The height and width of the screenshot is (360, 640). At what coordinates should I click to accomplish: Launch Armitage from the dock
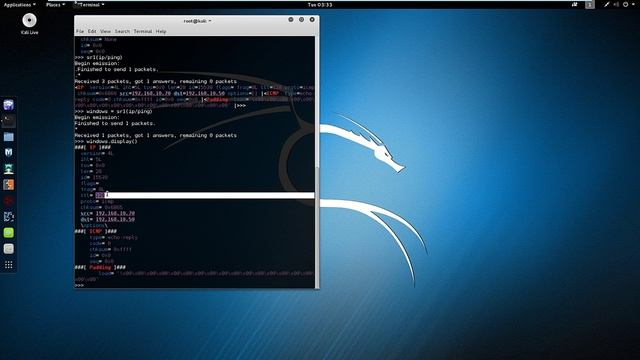point(9,169)
